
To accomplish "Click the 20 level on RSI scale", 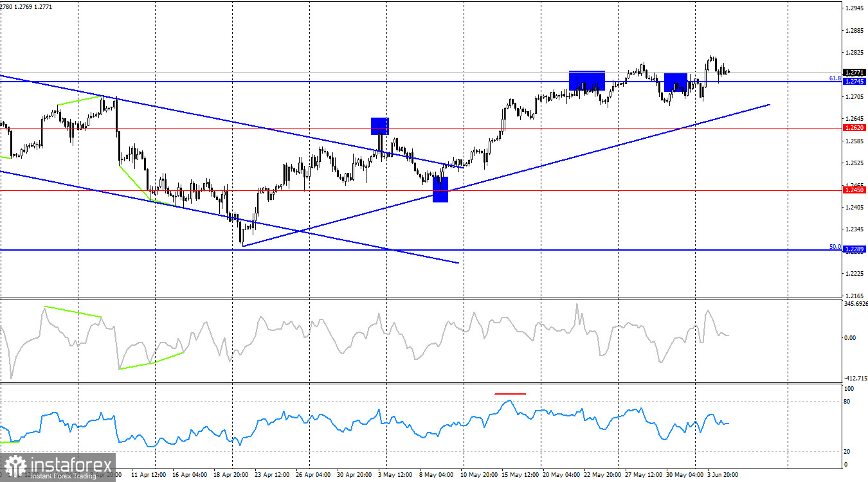I will click(847, 452).
